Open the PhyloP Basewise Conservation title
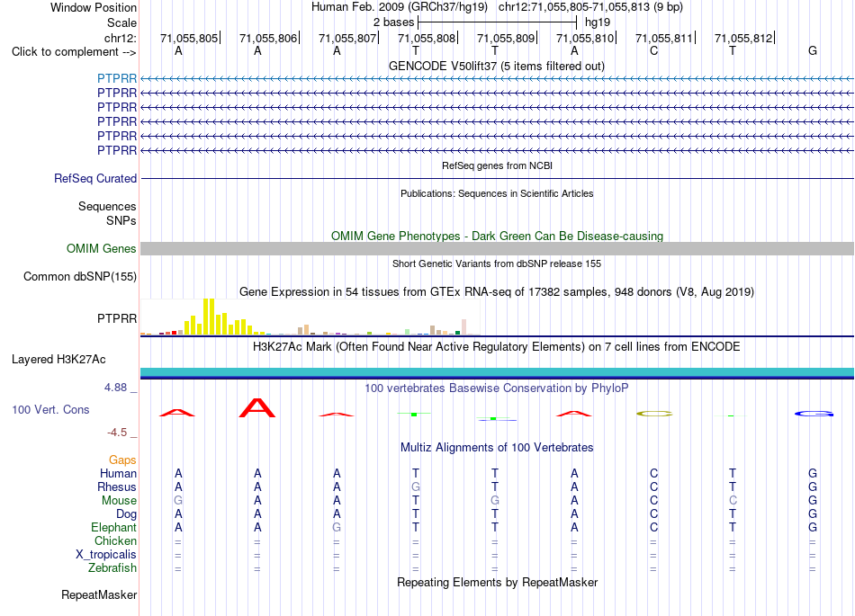The width and height of the screenshot is (855, 616). point(497,388)
